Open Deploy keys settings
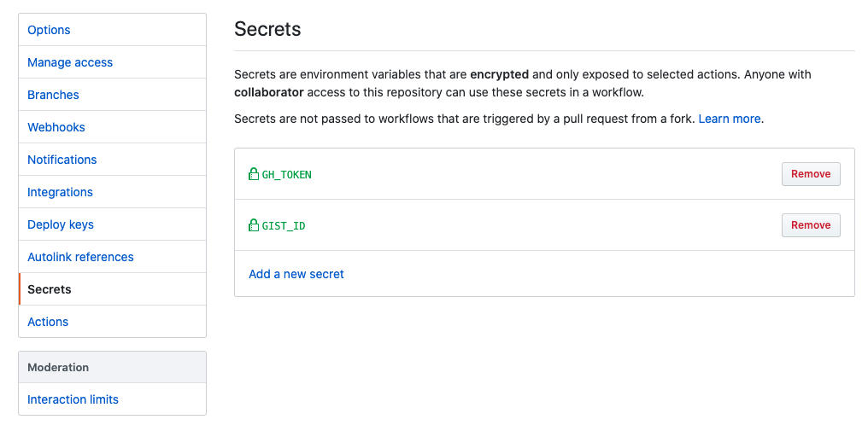 (x=61, y=224)
